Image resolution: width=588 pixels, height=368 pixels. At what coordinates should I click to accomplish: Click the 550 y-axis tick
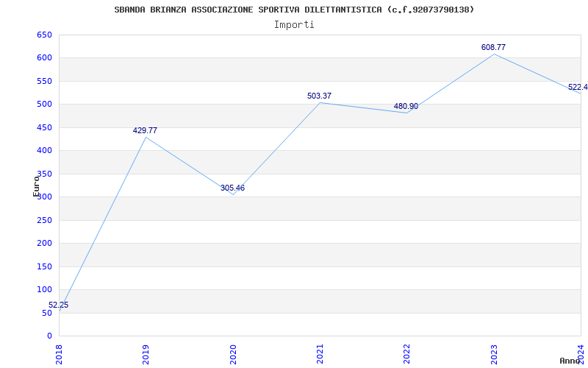point(44,81)
